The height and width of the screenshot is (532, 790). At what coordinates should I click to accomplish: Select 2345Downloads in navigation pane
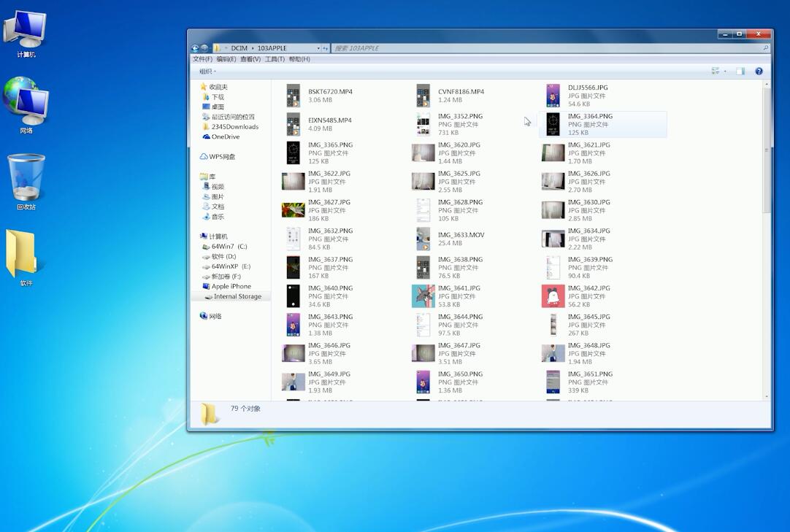pyautogui.click(x=231, y=127)
